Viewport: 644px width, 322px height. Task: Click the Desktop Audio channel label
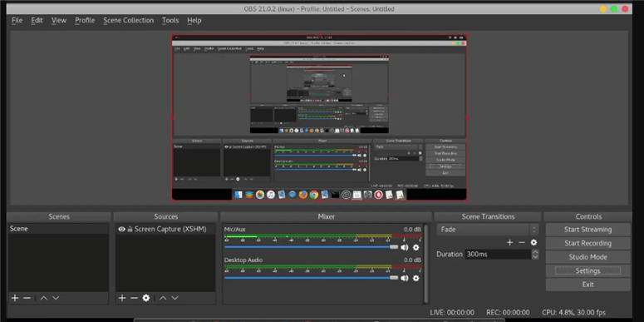point(243,260)
